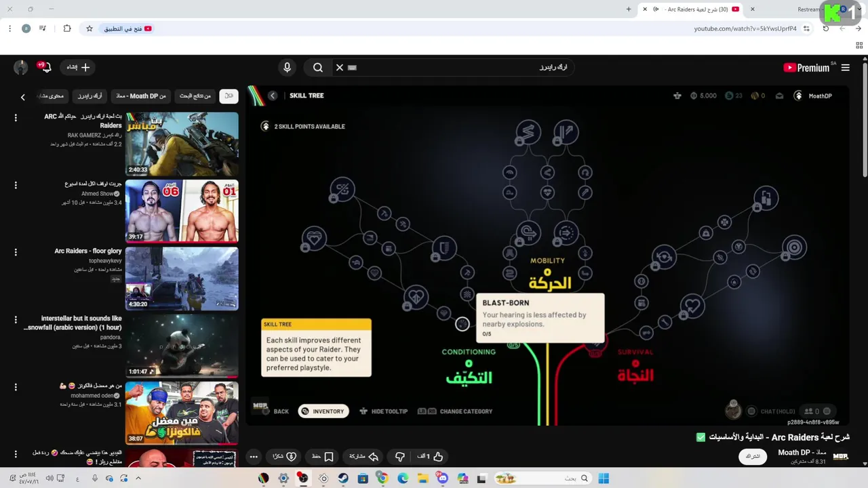The width and height of the screenshot is (868, 488).
Task: Open options for Ahmed Show video
Action: coord(16,185)
